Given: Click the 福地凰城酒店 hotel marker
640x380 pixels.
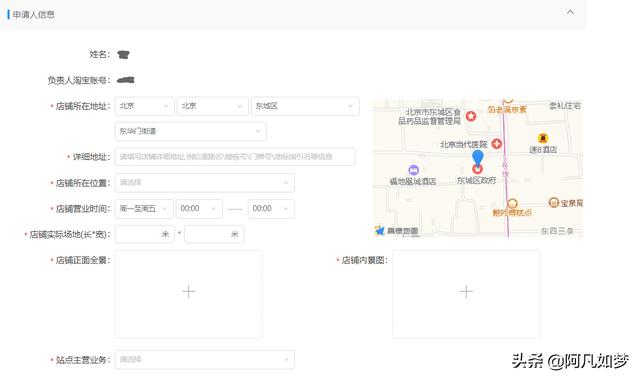Looking at the screenshot, I should coord(413,170).
